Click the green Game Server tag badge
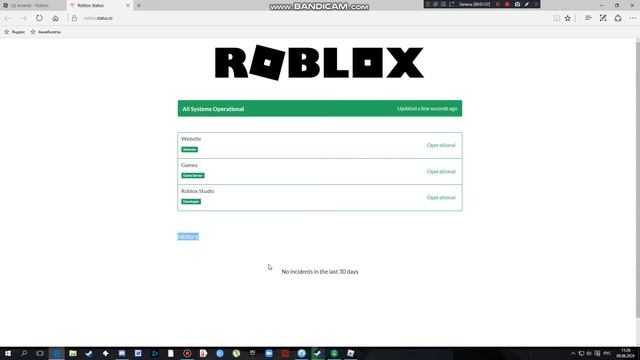This screenshot has height=360, width=640. coord(193,176)
